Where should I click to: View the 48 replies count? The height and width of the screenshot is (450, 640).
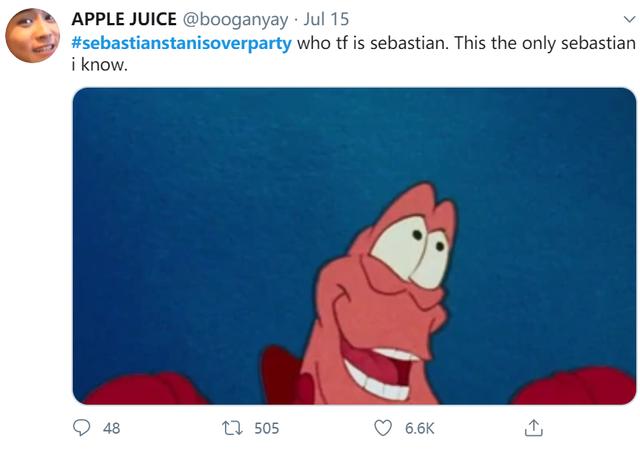[111, 428]
